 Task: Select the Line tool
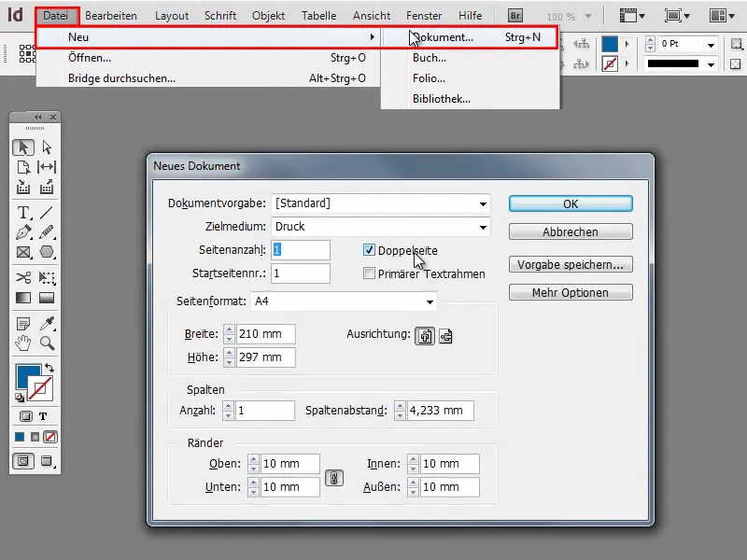[47, 213]
